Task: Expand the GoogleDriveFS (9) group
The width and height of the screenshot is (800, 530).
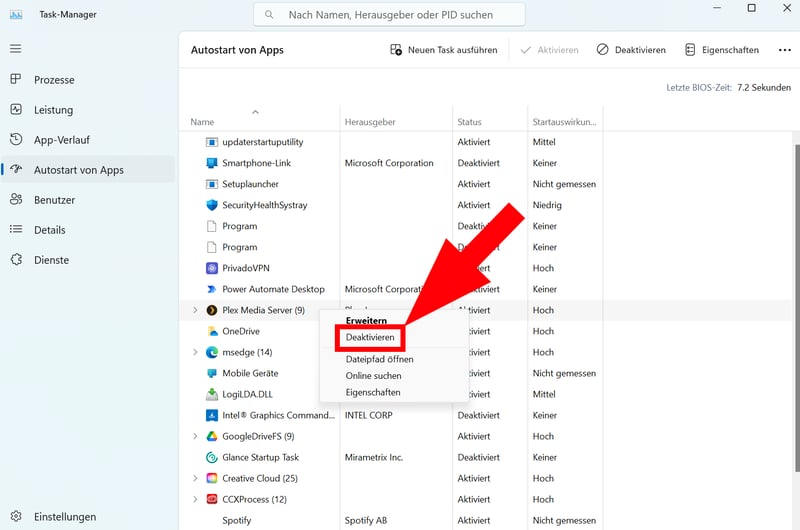Action: coord(195,436)
